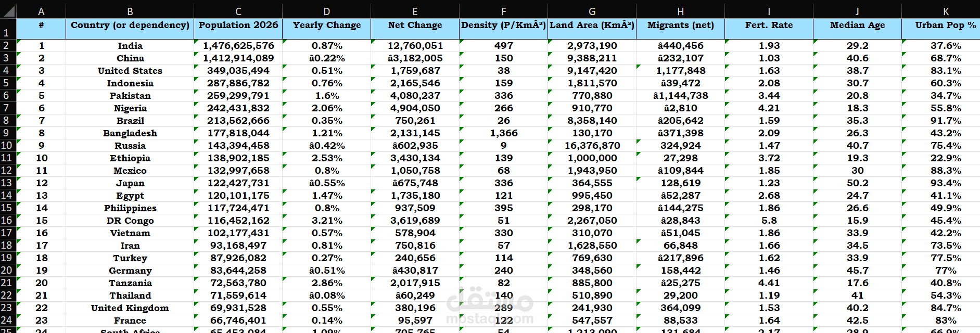Screen dimensions: 980x333
Task: Click the population value 66,746,401
Action: point(238,321)
